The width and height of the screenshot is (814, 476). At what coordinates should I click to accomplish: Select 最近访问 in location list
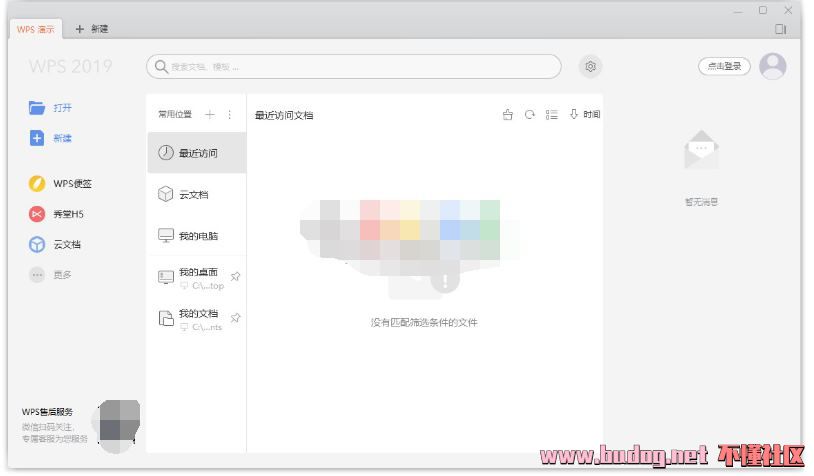tap(197, 153)
